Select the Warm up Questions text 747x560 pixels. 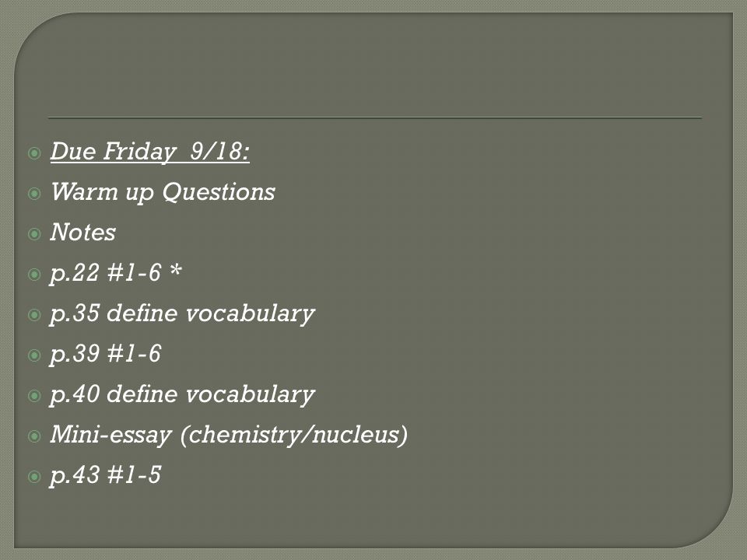point(163,193)
